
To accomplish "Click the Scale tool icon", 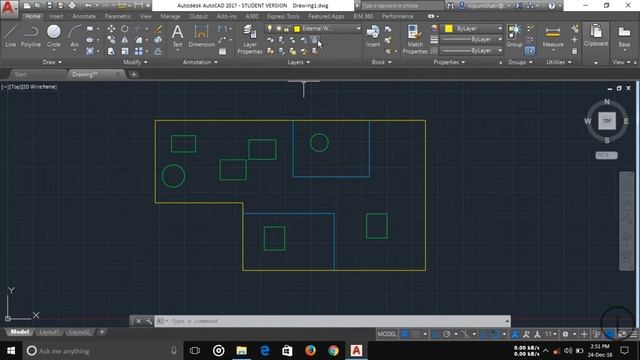I will [x=124, y=51].
